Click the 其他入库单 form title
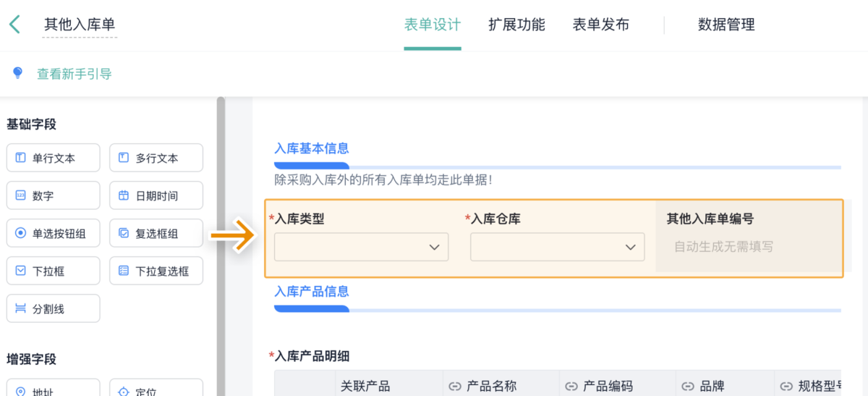The image size is (868, 396). pyautogui.click(x=80, y=25)
